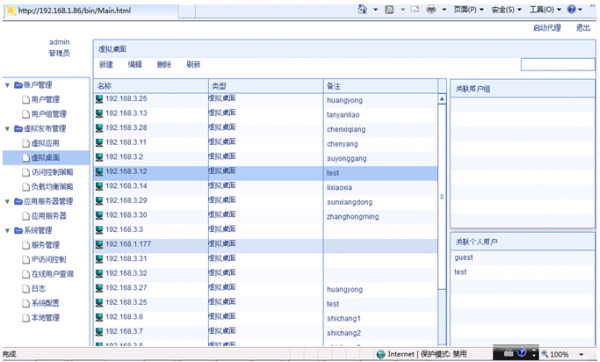Select 负载均衡策略 in the sidebar
600x362 pixels.
[52, 187]
